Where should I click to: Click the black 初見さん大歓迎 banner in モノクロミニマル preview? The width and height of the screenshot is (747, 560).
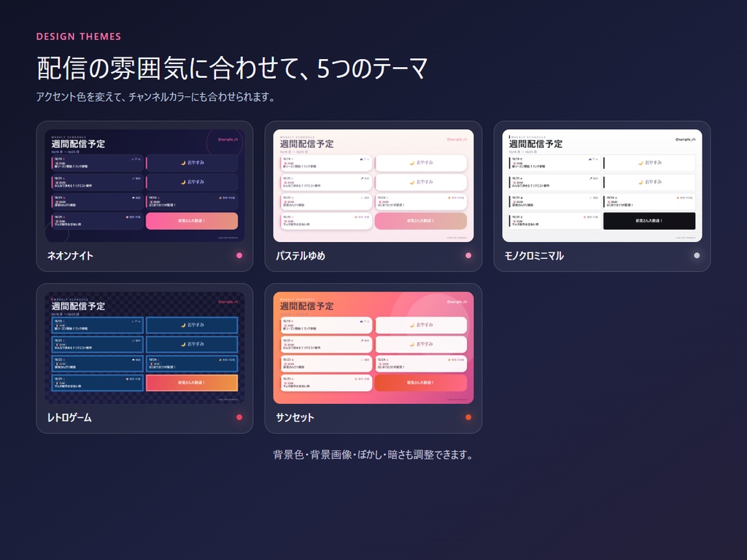coord(649,221)
